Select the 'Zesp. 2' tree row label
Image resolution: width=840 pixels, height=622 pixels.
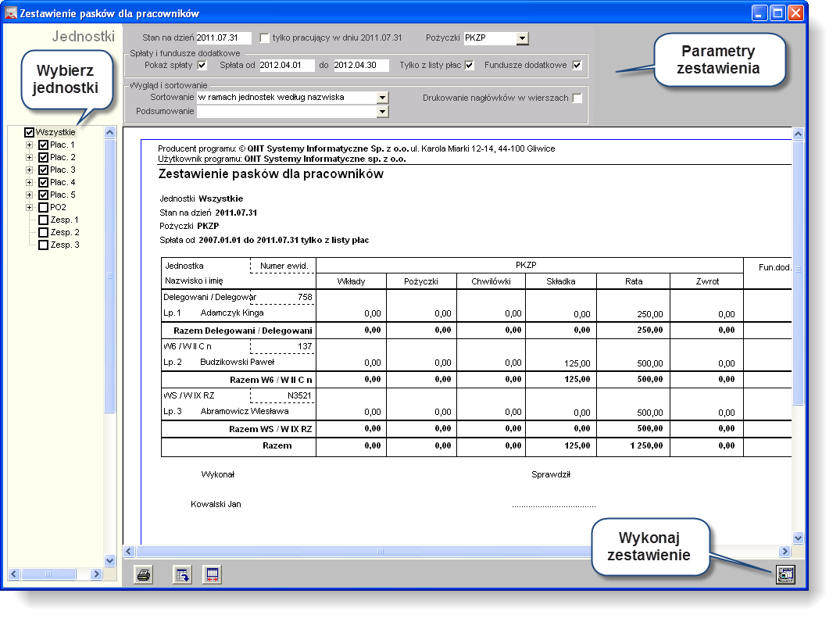tap(65, 233)
